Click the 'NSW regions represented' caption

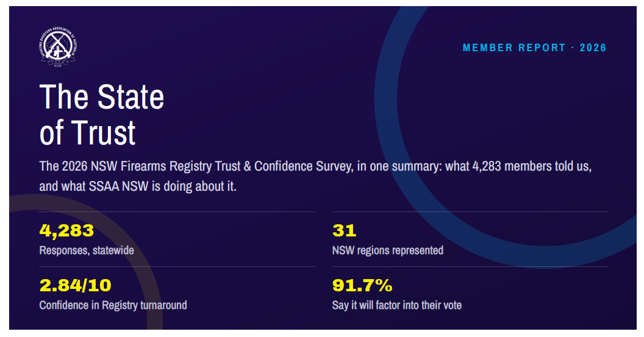tap(388, 250)
